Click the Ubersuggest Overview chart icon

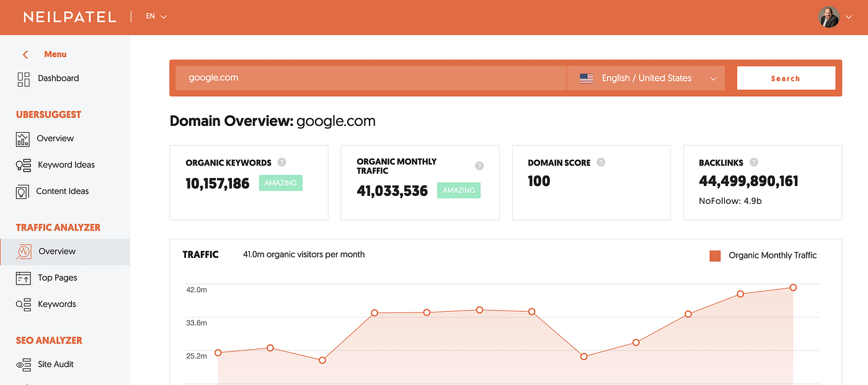point(23,139)
